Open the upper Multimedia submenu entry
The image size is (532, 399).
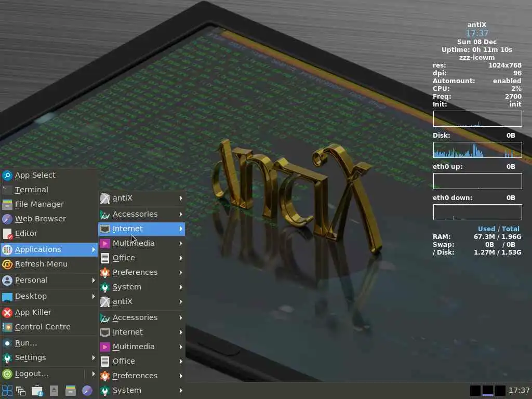tap(141, 243)
